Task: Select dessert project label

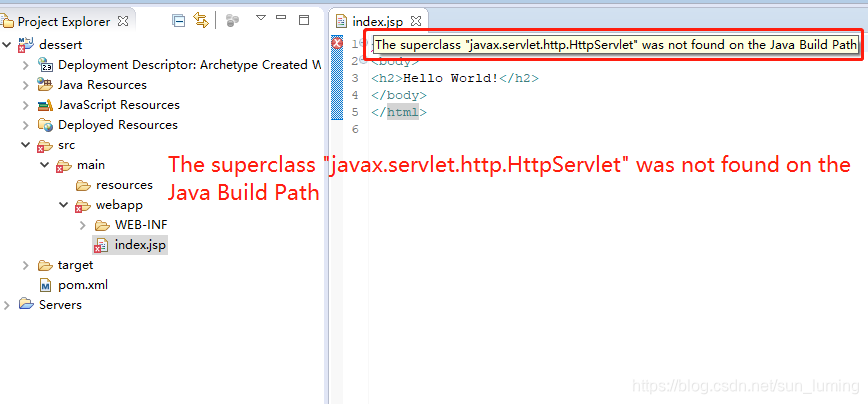Action: 60,45
